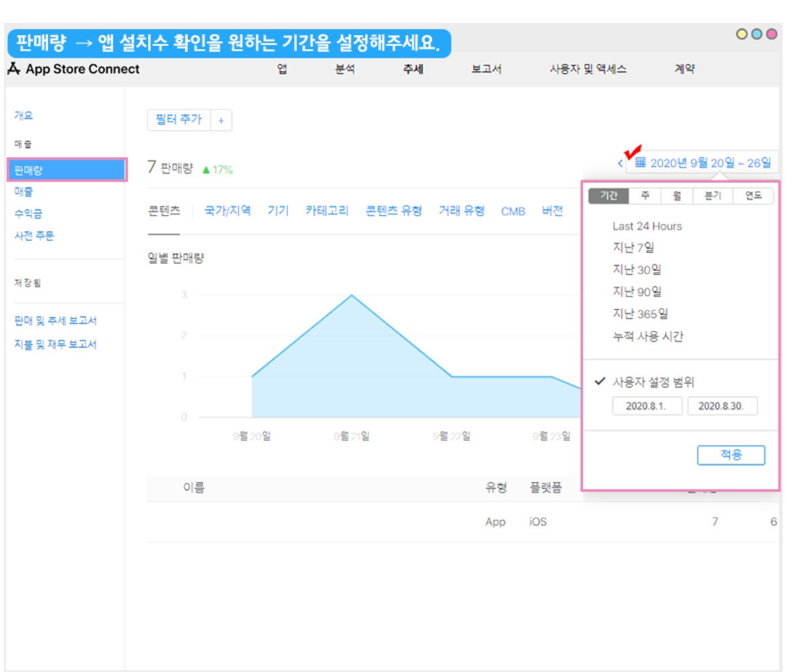Select the 월 segment in the date popup

pyautogui.click(x=677, y=195)
